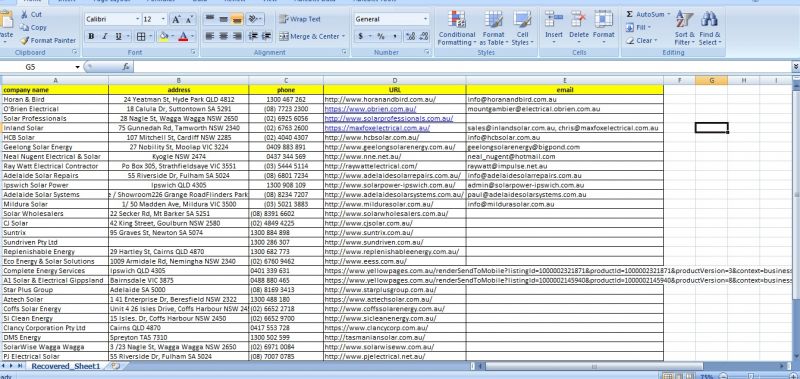Click the Insert Function fx icon
This screenshot has width=800, height=379.
126,67
